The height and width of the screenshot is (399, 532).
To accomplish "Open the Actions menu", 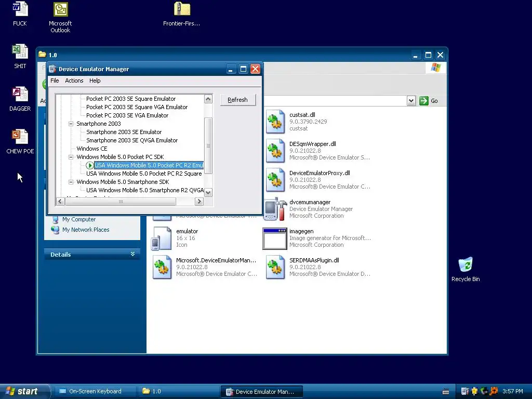I will (74, 81).
